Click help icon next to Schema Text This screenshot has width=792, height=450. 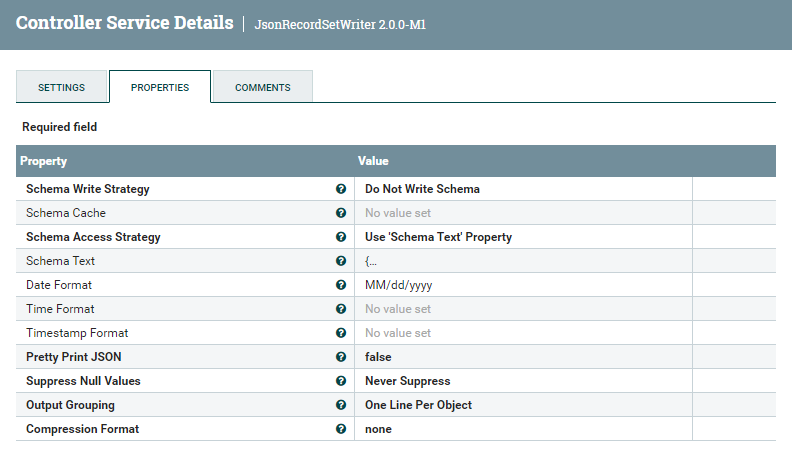point(341,261)
